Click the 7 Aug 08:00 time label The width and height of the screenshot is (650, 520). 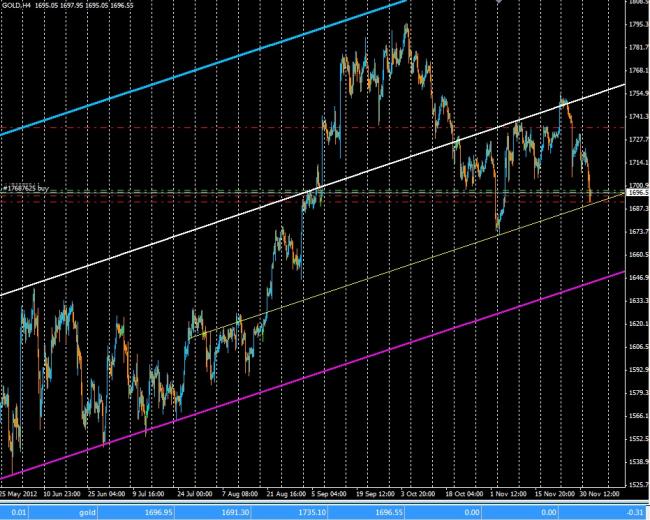pos(240,494)
